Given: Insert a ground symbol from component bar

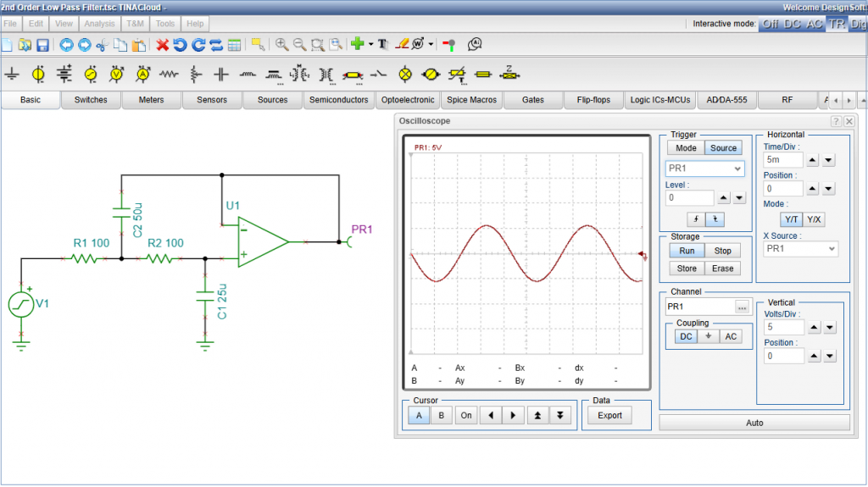Looking at the screenshot, I should [x=12, y=75].
